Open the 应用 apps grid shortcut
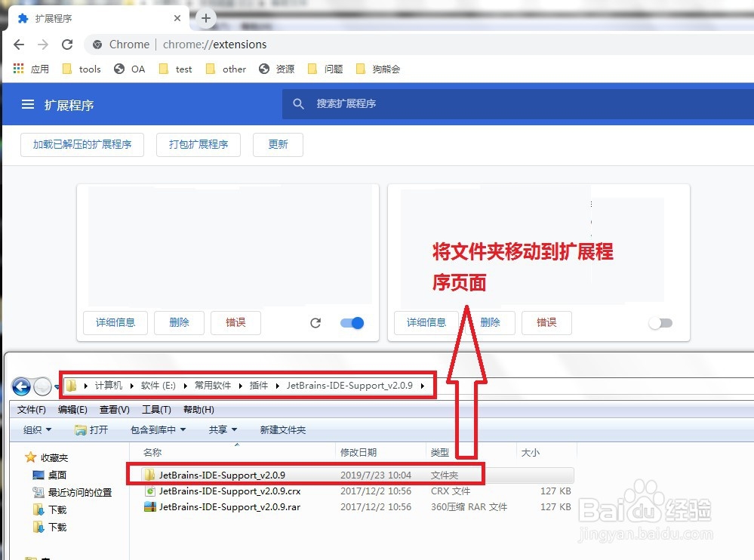This screenshot has width=754, height=560. tap(31, 69)
